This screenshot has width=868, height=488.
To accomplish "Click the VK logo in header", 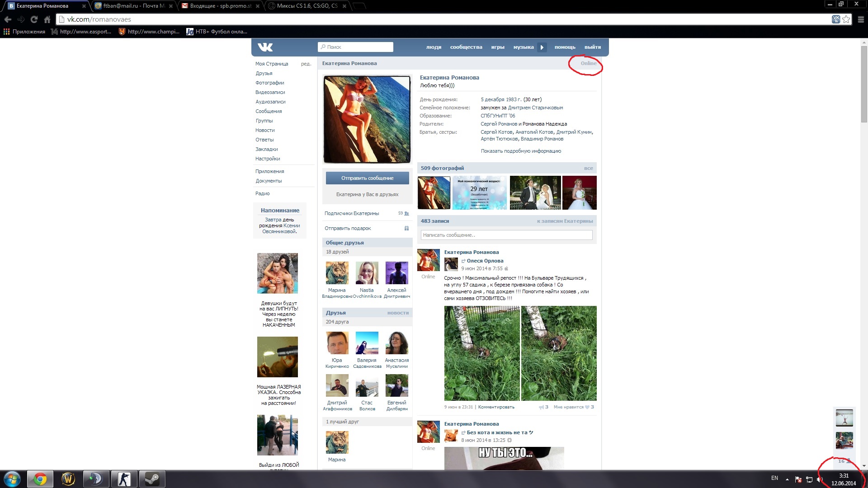I will click(265, 47).
